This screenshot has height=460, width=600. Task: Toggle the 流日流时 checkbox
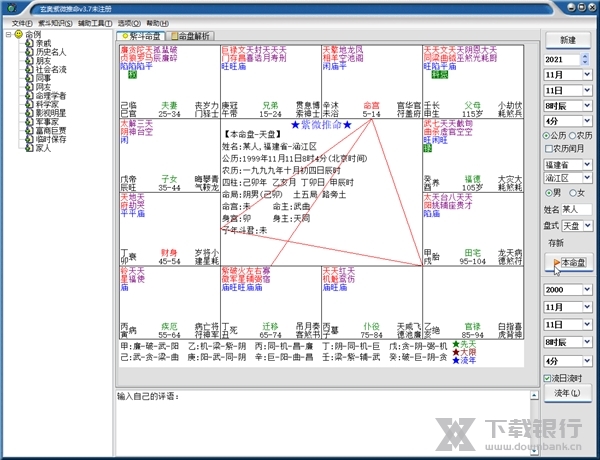(546, 379)
